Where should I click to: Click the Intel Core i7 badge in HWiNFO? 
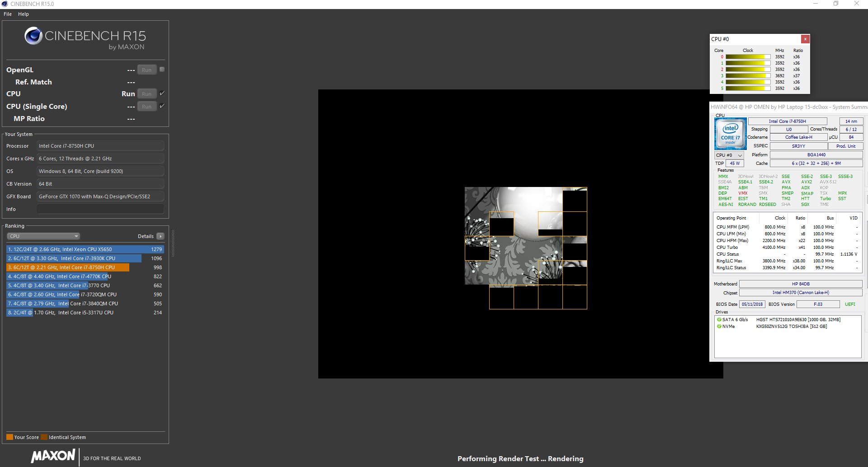pyautogui.click(x=730, y=134)
